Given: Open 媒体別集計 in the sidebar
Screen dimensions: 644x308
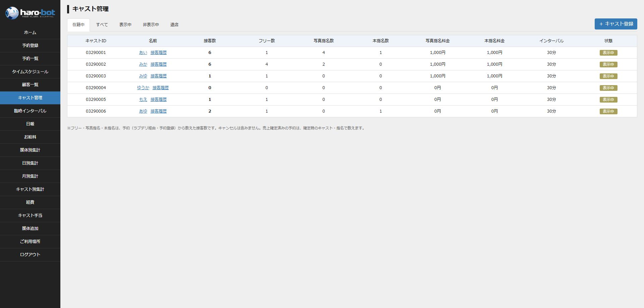Looking at the screenshot, I should click(30, 150).
